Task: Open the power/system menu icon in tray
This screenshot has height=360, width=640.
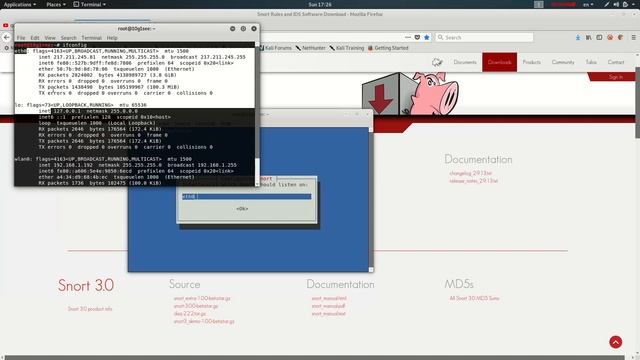Action: tap(626, 4)
